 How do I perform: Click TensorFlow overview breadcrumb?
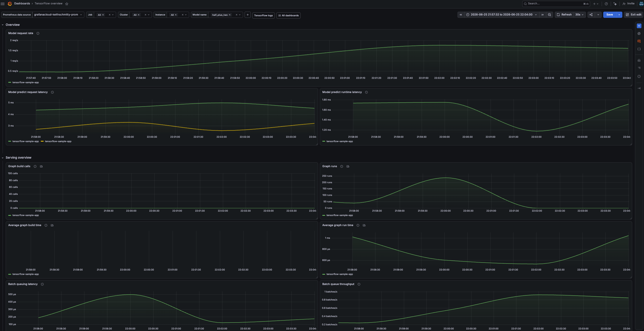[49, 4]
